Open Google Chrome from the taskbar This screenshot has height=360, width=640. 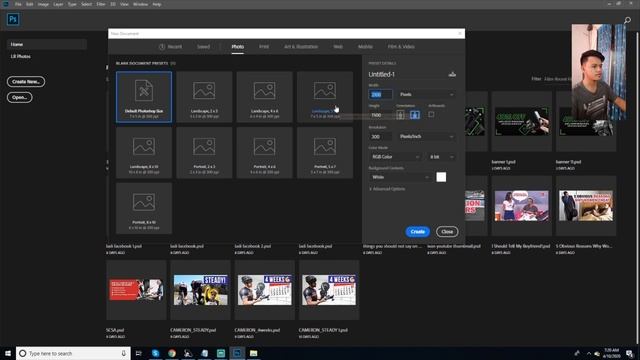(172, 353)
